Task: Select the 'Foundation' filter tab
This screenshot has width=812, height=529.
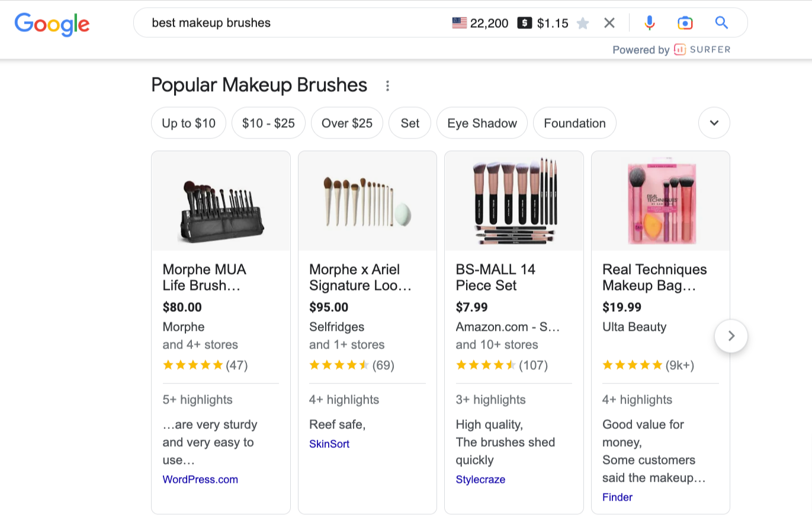Action: (x=574, y=123)
